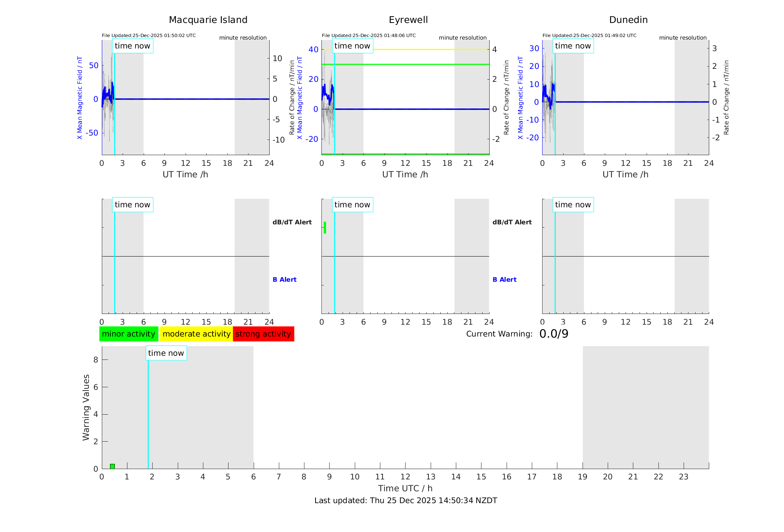Click the green warning square in bottom chart
Screen dimensions: 784x532
click(112, 466)
